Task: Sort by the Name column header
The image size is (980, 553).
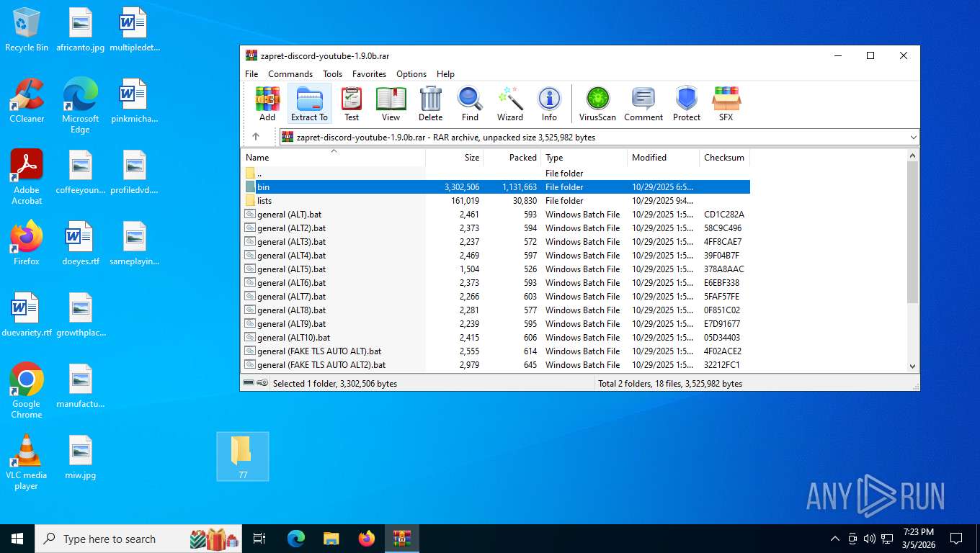Action: pos(333,158)
